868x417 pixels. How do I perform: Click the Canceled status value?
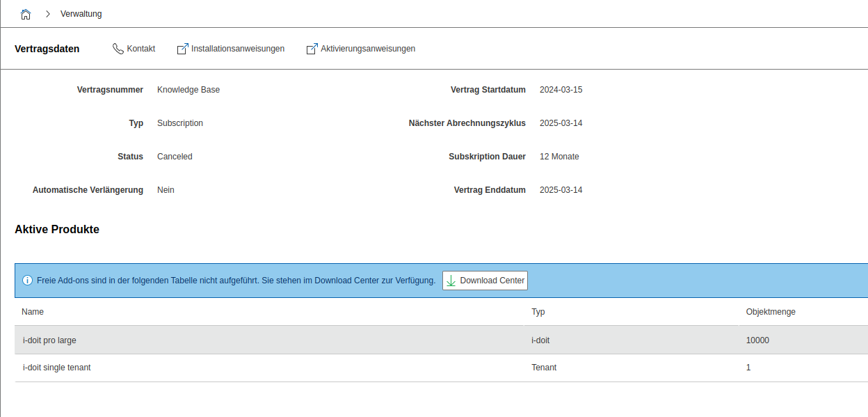175,157
